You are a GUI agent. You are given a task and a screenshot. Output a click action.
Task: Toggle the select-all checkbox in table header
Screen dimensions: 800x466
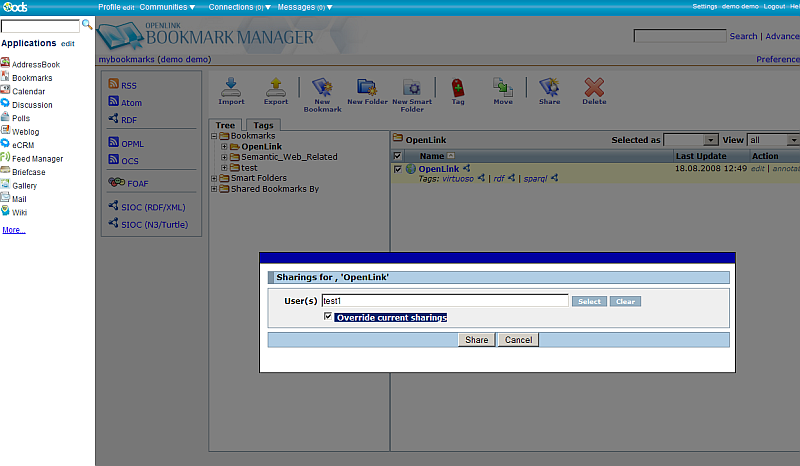(397, 156)
